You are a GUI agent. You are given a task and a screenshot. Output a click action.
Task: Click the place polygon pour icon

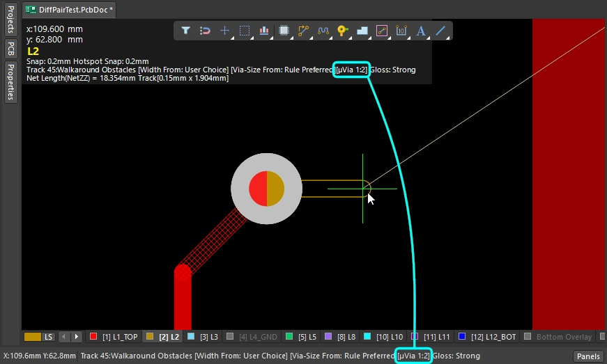point(362,31)
